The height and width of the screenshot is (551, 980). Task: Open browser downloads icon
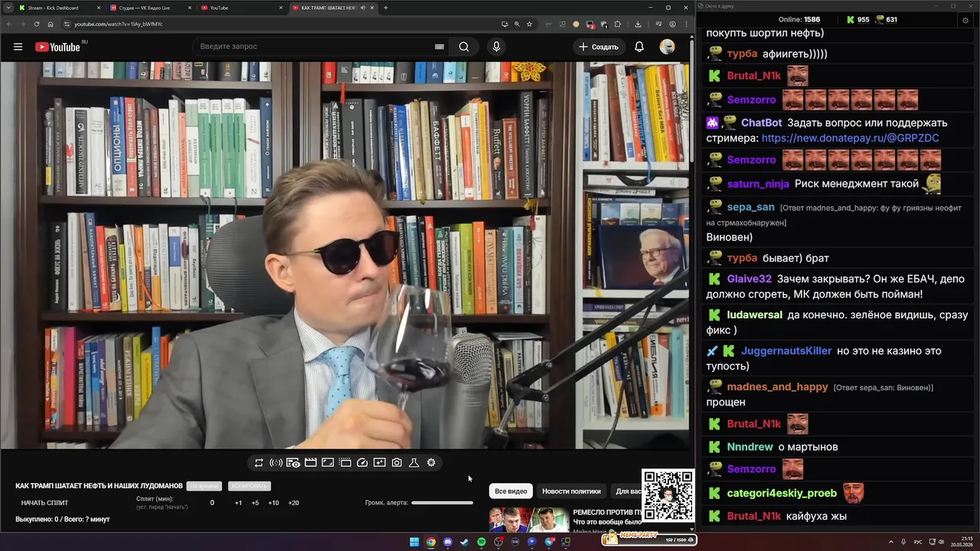pyautogui.click(x=638, y=24)
